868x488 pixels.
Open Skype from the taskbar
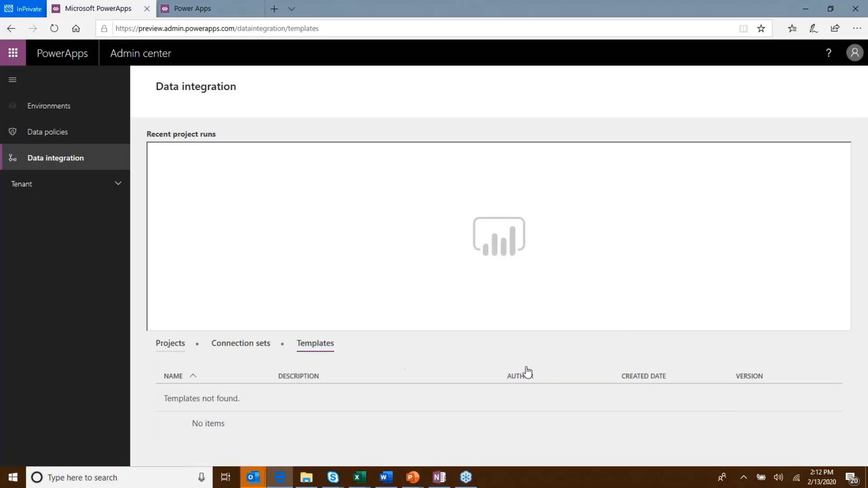coord(333,477)
